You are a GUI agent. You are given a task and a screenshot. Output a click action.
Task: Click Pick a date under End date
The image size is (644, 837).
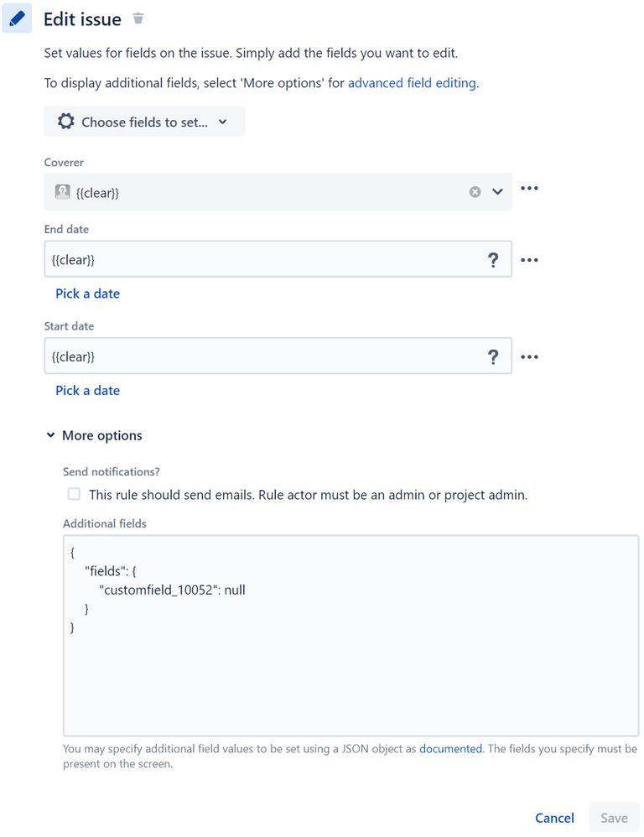coord(88,294)
